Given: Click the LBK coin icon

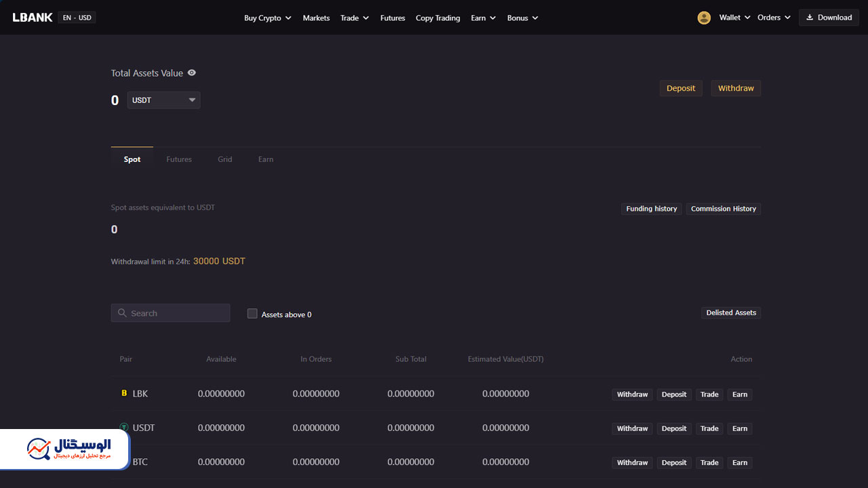Looking at the screenshot, I should (124, 393).
